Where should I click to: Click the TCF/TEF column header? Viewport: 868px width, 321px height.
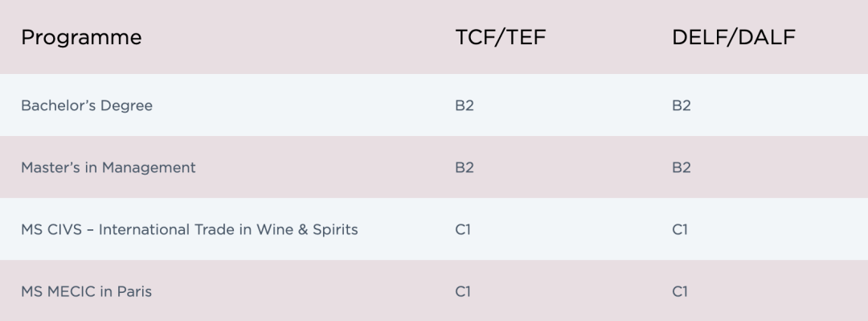[x=501, y=37]
